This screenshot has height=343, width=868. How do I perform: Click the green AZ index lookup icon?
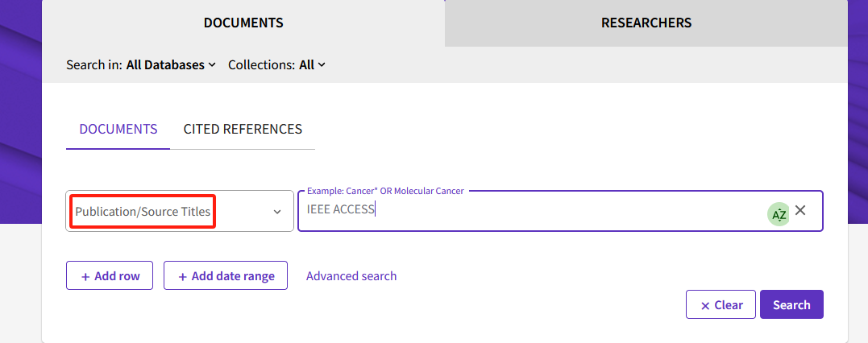coord(779,214)
